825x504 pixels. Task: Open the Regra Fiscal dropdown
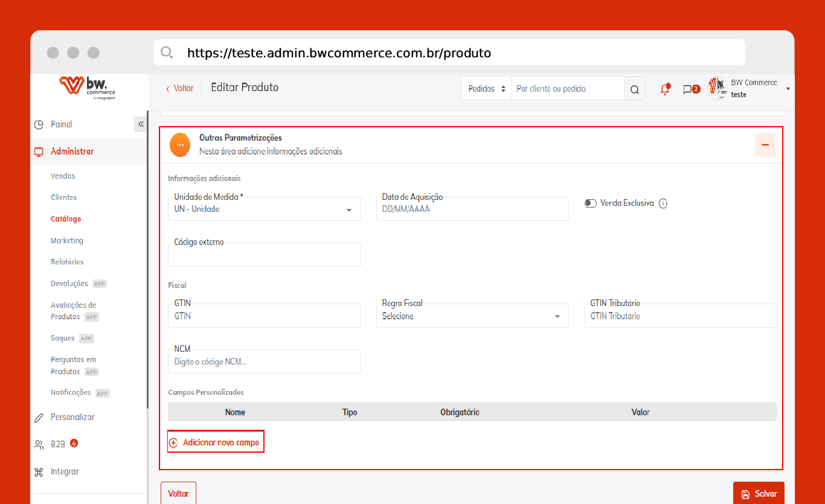point(472,316)
